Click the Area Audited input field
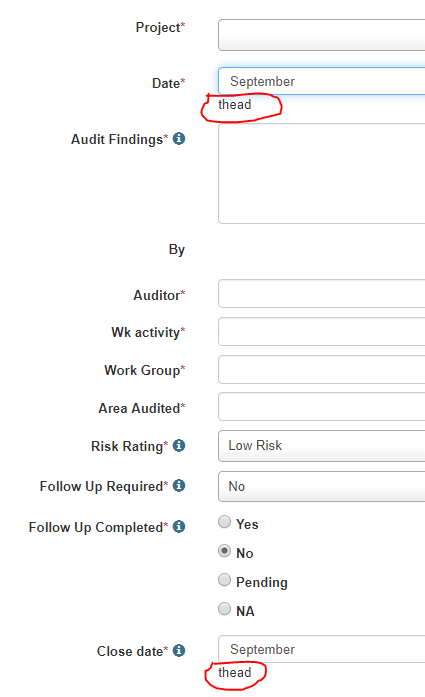Screen dimensions: 425x697 click(x=321, y=407)
